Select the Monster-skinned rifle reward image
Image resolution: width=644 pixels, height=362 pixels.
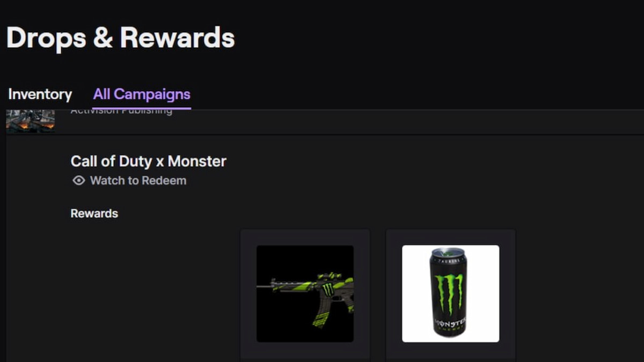point(305,293)
